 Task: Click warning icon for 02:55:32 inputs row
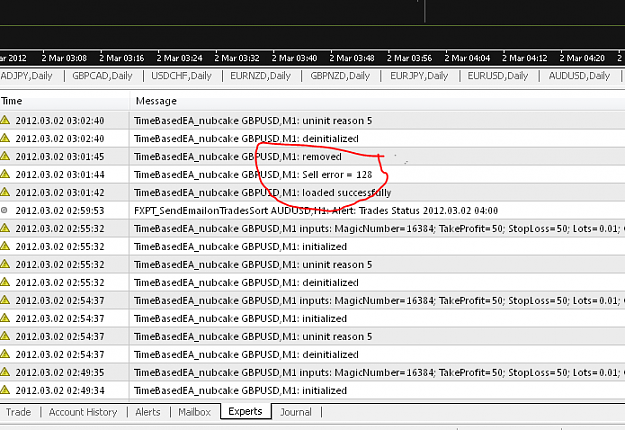(5, 228)
